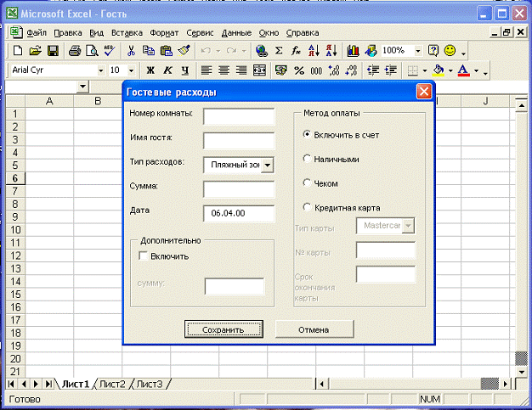Click the Font Color red A
The width and height of the screenshot is (532, 410).
point(463,70)
